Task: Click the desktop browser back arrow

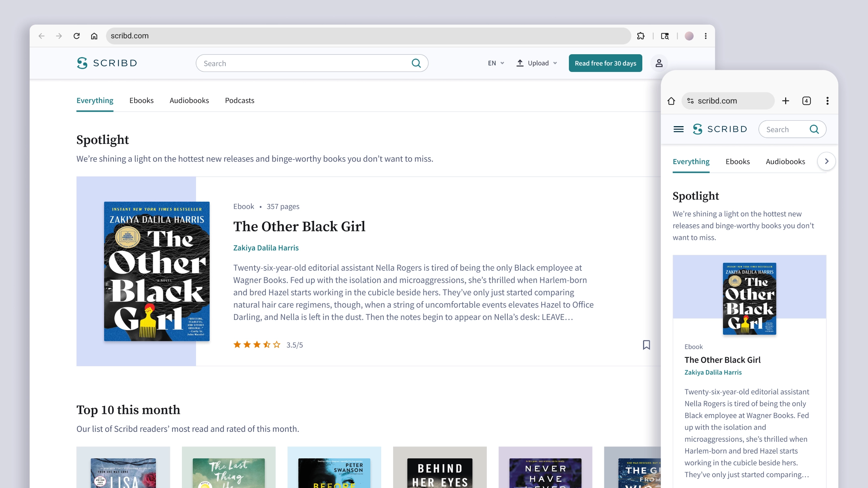Action: point(42,36)
